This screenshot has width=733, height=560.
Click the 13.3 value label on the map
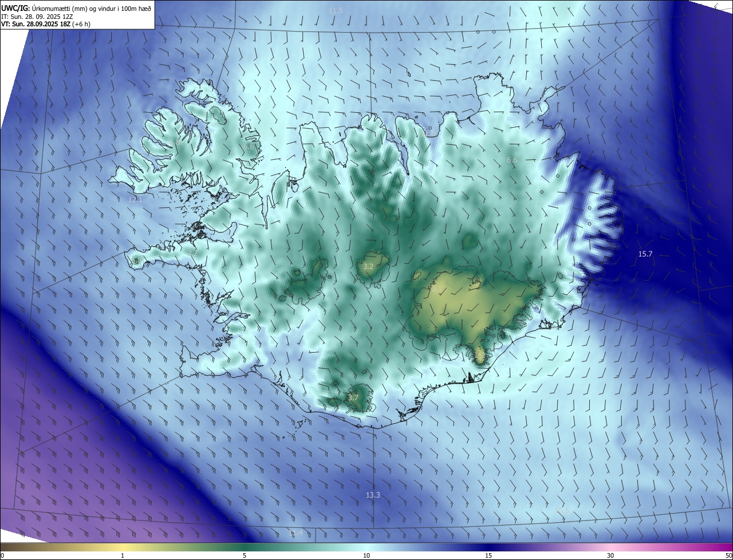373,495
